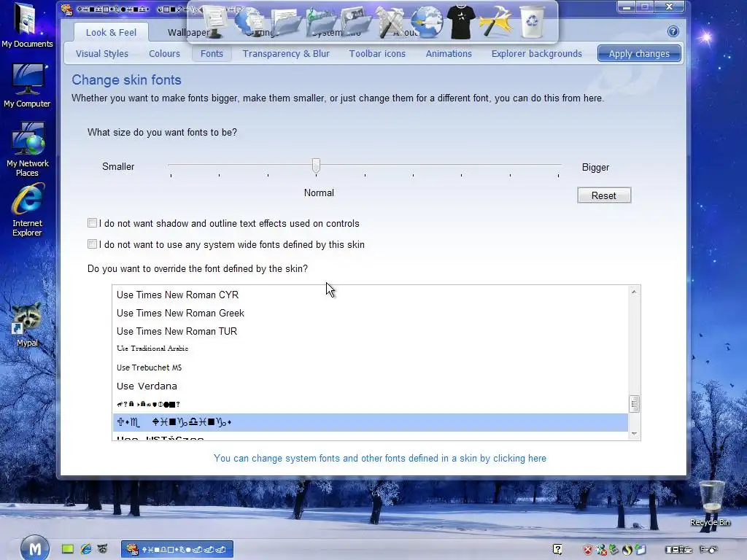Click the Reset font size button
Screen dimensions: 747x560
click(x=603, y=195)
